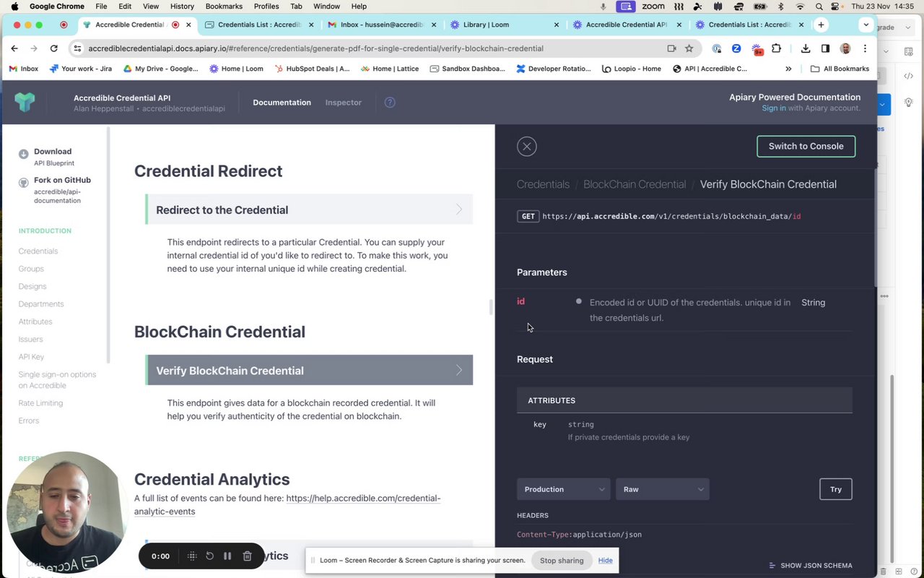The width and height of the screenshot is (924, 578).
Task: Navigate to Designs in the sidebar
Action: point(32,287)
